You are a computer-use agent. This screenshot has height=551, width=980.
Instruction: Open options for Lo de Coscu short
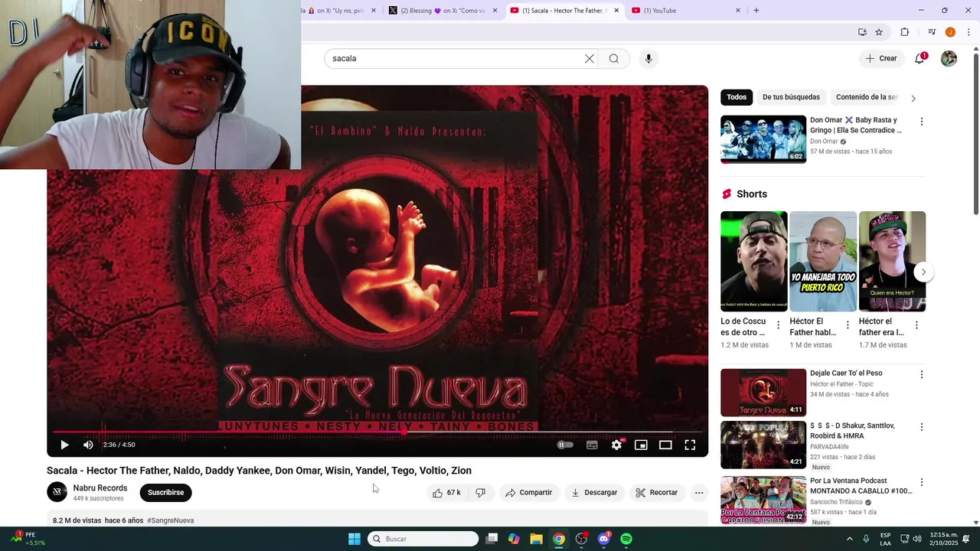778,325
